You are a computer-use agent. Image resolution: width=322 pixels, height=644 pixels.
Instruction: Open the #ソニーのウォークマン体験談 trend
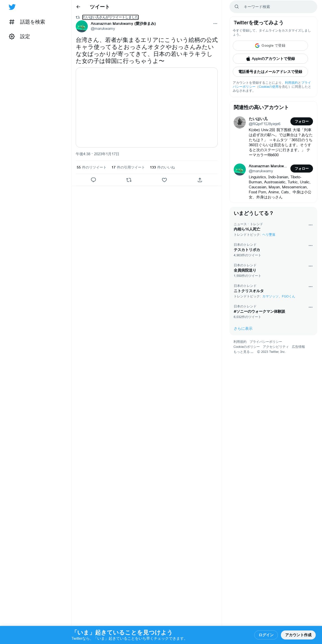259,311
